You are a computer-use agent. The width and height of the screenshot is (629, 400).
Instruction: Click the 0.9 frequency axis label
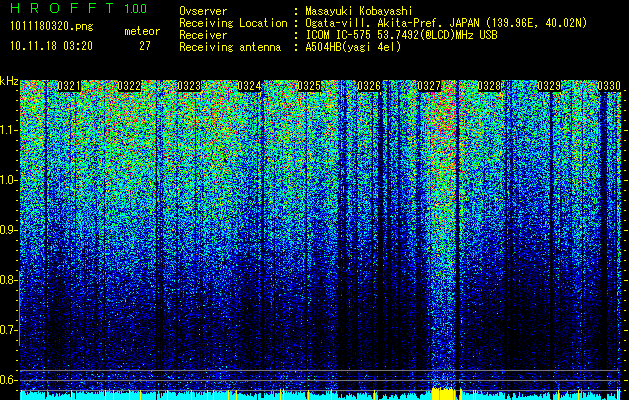[8, 230]
